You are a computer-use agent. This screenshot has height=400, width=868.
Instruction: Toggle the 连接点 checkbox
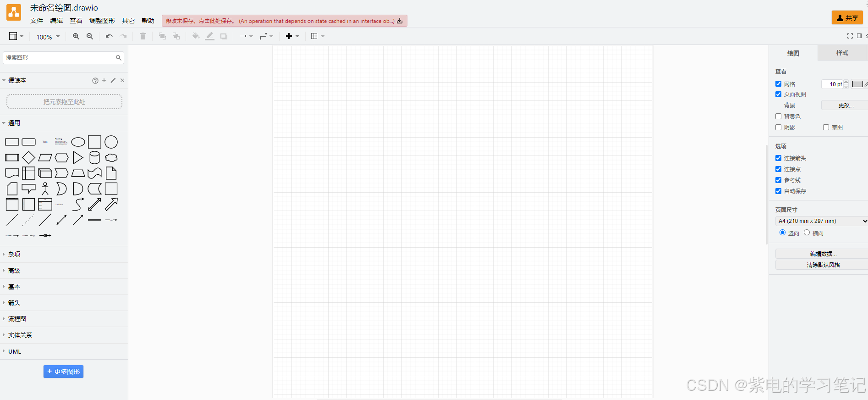click(x=778, y=169)
